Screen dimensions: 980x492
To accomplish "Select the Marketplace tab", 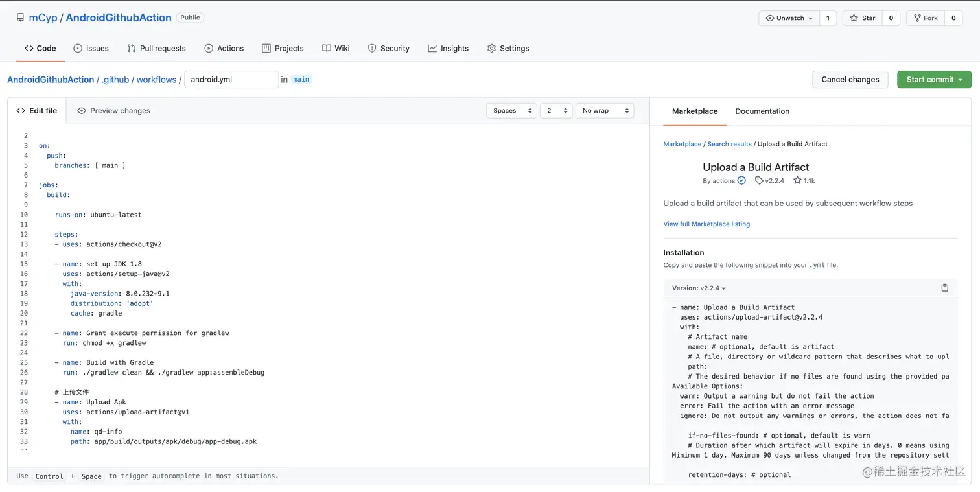I will point(695,111).
